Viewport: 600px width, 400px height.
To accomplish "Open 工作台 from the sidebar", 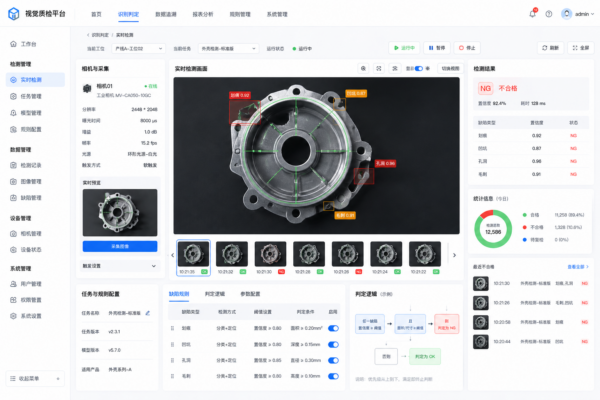I will coord(28,44).
